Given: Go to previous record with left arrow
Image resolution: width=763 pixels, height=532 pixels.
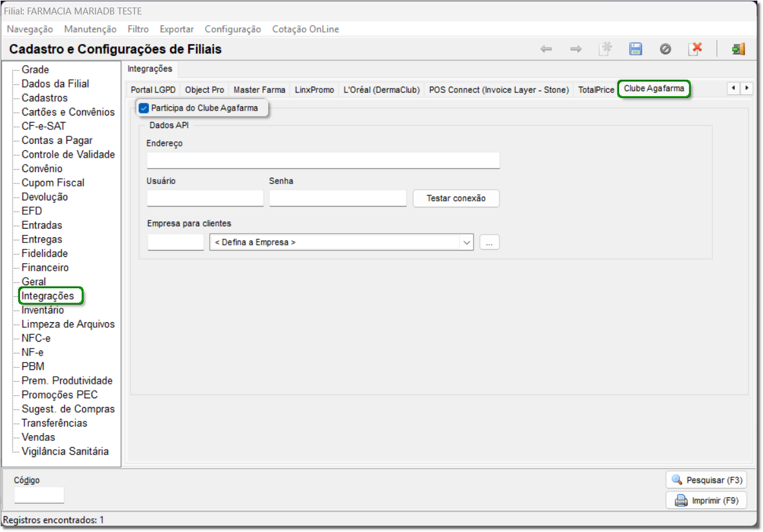Looking at the screenshot, I should [546, 49].
